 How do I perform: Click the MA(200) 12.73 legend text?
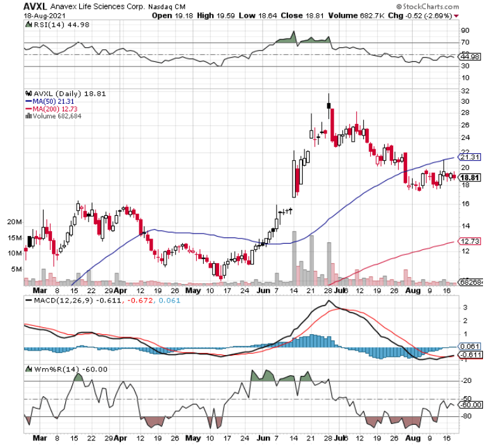pyautogui.click(x=55, y=109)
